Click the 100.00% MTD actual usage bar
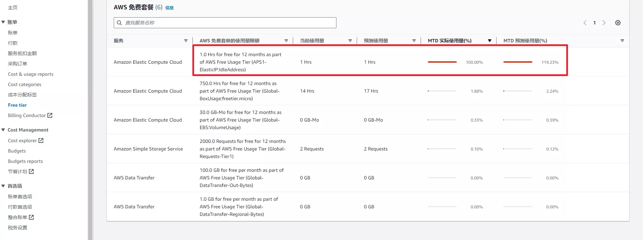Viewport: 644px width, 240px height. 442,62
